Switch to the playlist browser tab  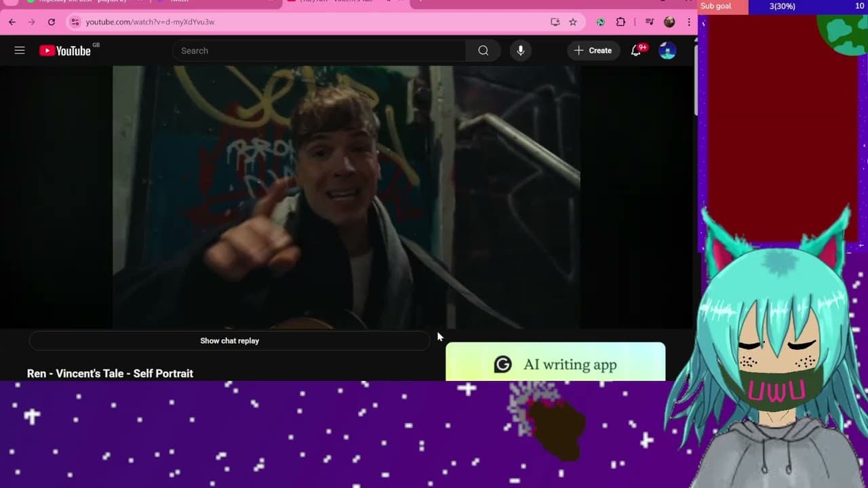point(81,2)
